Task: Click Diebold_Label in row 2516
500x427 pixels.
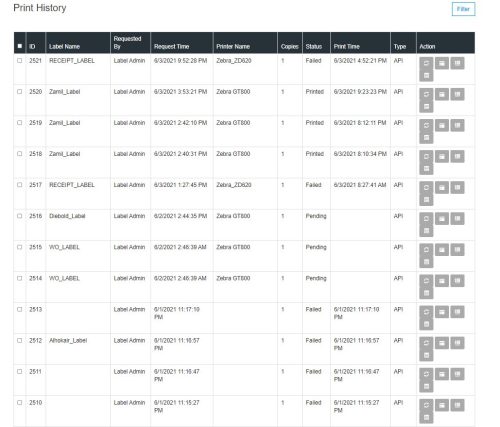Action: click(67, 216)
